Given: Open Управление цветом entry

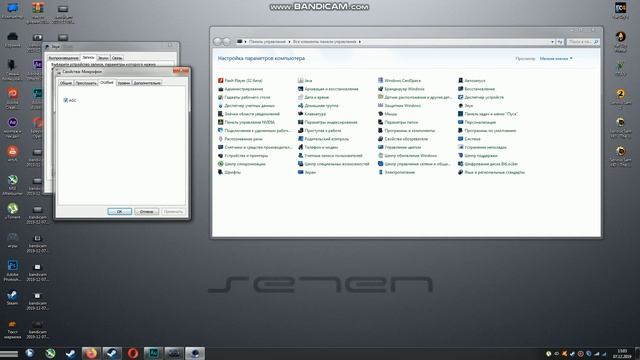Looking at the screenshot, I should (400, 147).
